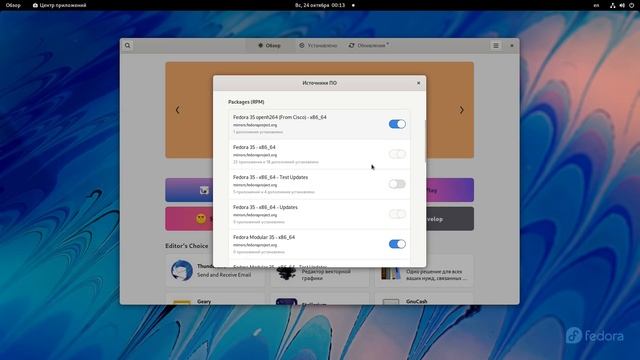
Task: Open the search icon in Software window
Action: click(128, 46)
